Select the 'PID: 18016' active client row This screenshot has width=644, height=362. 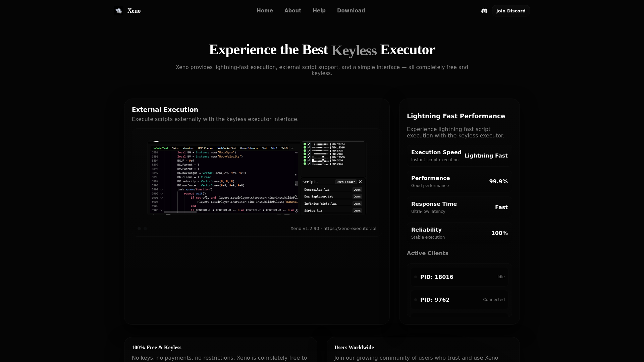click(459, 277)
